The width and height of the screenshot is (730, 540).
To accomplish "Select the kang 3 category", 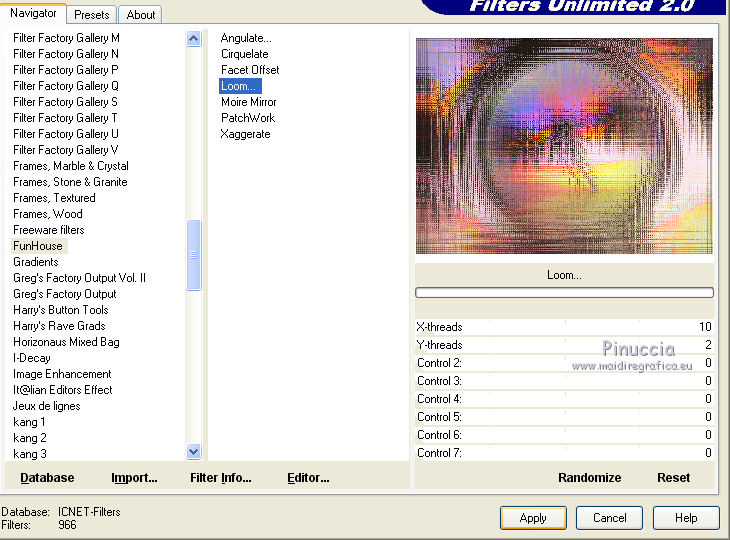I will point(29,454).
